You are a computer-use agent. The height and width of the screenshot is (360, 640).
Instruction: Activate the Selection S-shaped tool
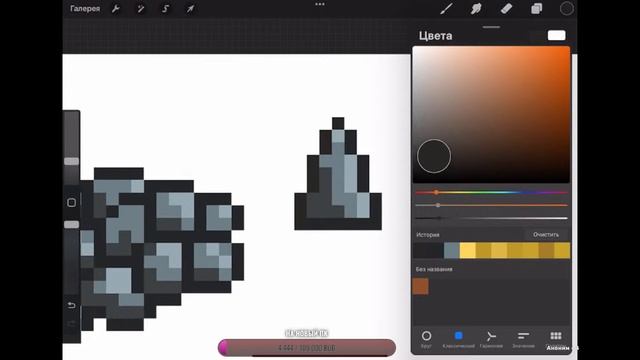(x=165, y=9)
